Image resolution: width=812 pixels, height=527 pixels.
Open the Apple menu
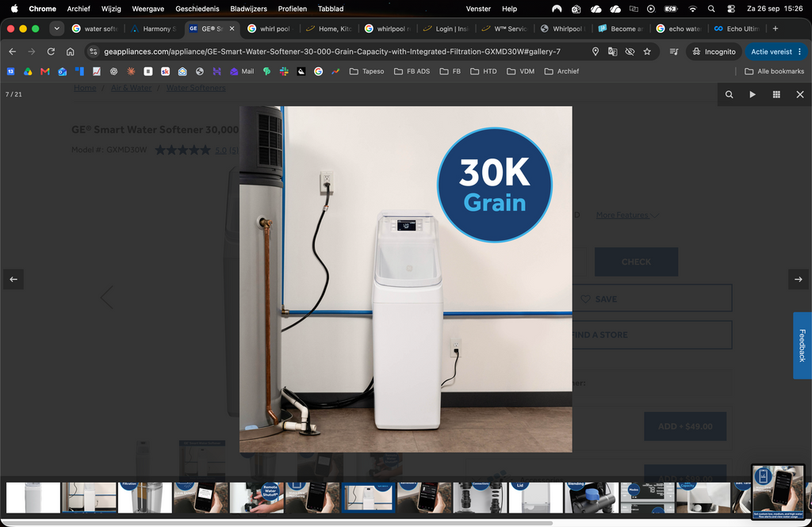[x=14, y=8]
